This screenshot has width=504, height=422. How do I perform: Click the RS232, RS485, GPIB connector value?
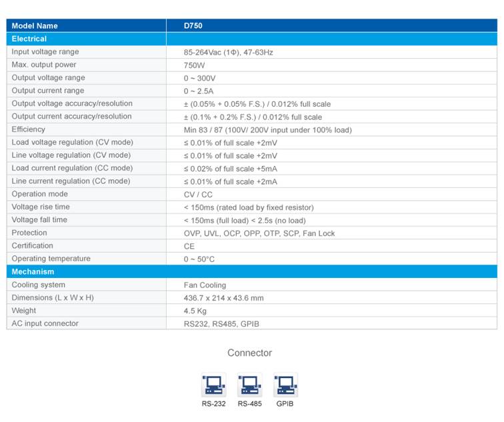[x=221, y=324]
